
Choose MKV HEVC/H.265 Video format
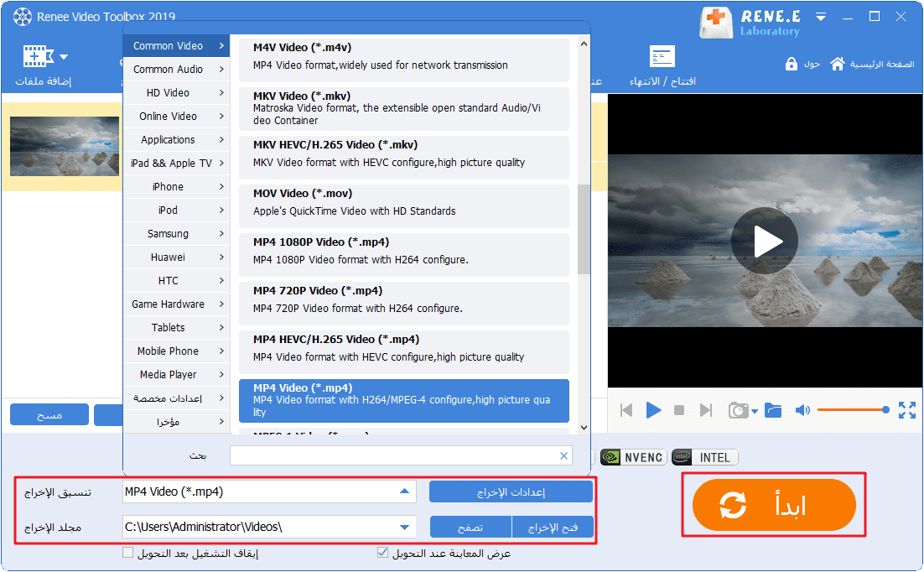(x=403, y=156)
